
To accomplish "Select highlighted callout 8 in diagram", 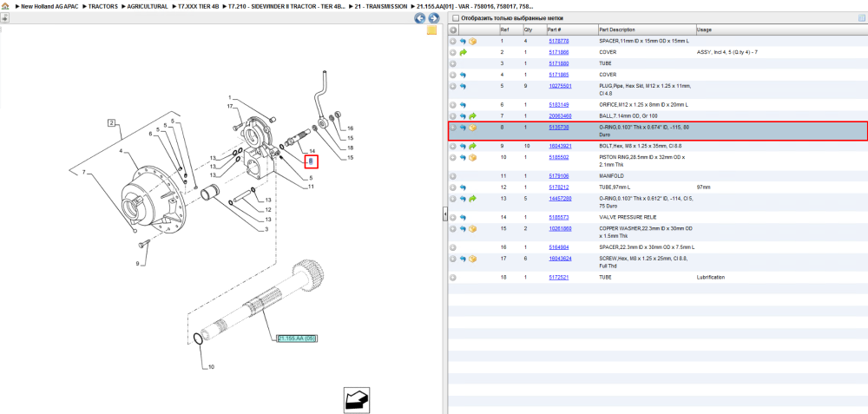I will click(311, 161).
